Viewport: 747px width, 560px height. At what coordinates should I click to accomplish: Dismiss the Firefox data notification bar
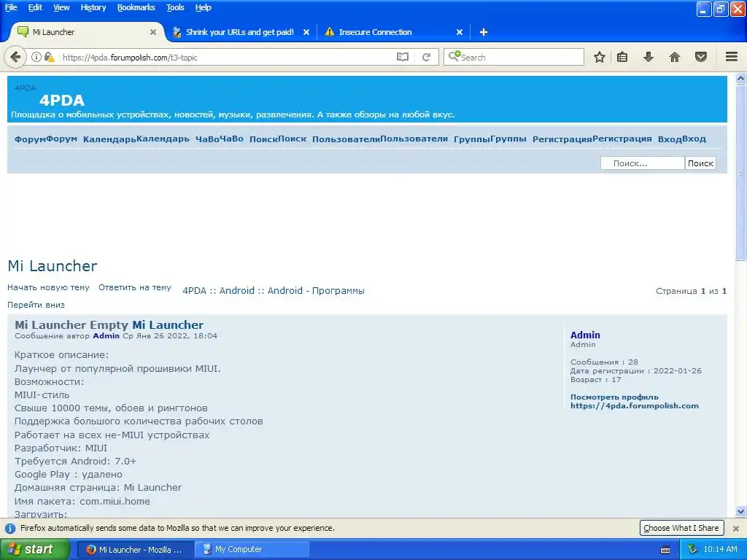(735, 529)
